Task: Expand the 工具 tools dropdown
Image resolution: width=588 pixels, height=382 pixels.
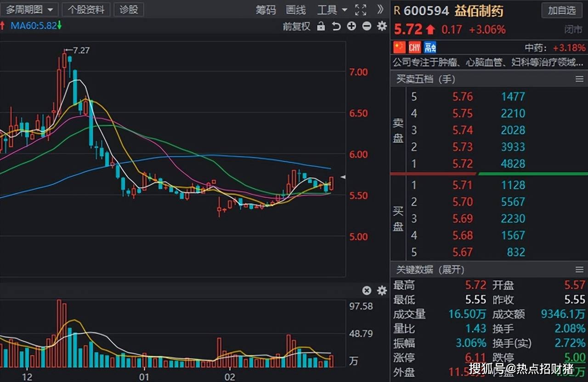Action: pos(333,10)
